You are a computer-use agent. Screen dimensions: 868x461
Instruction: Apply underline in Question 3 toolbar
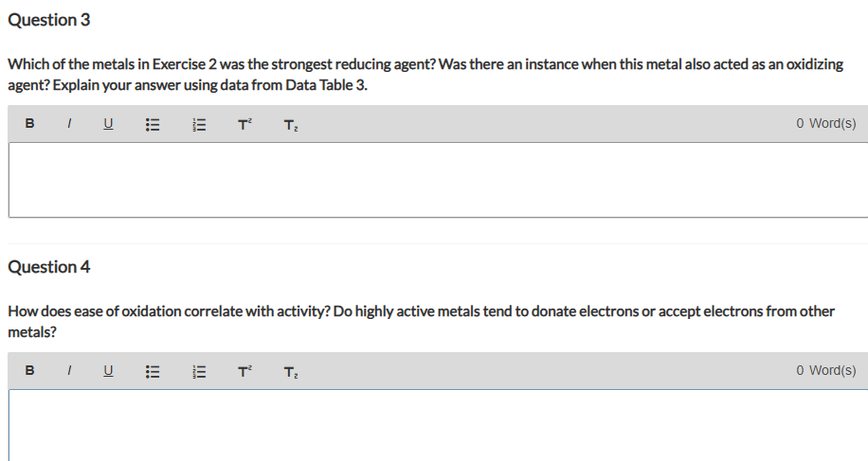[108, 124]
